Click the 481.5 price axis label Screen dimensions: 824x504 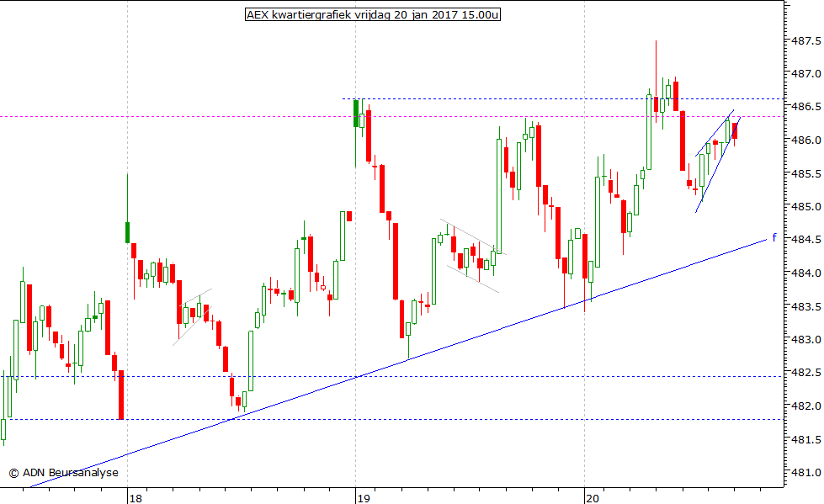tap(806, 439)
